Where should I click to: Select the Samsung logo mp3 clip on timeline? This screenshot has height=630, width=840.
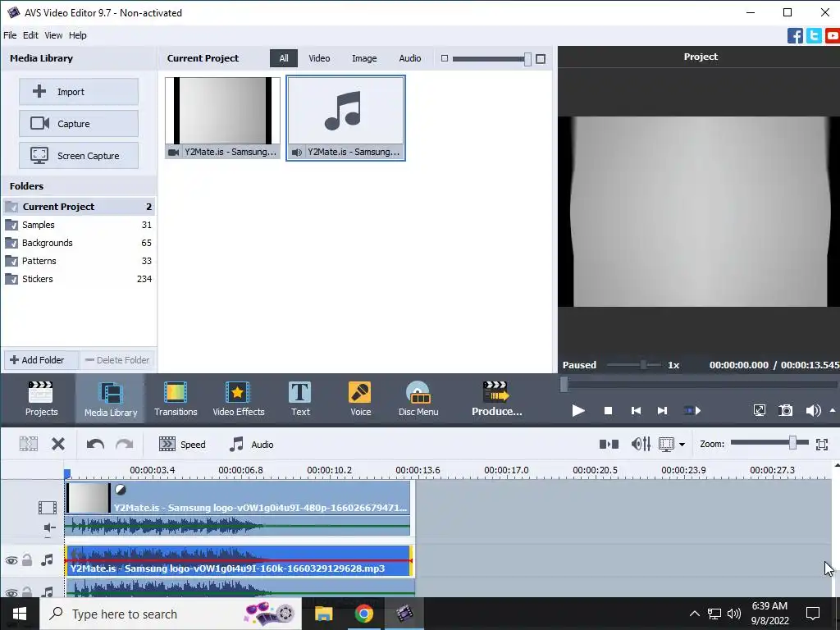[239, 561]
